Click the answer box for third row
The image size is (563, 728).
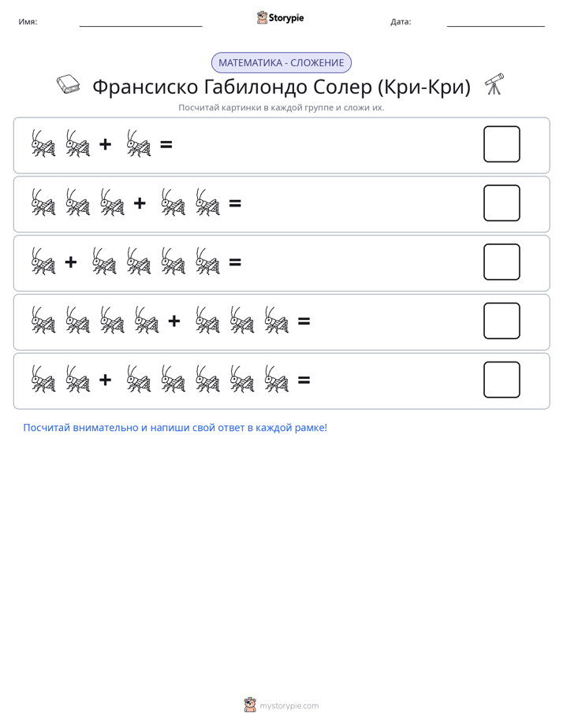click(501, 262)
